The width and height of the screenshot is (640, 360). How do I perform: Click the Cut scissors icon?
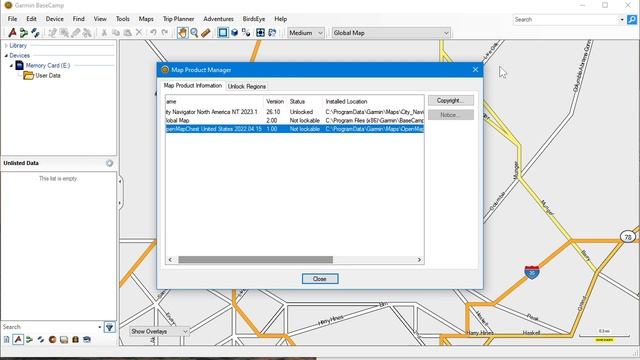104,33
